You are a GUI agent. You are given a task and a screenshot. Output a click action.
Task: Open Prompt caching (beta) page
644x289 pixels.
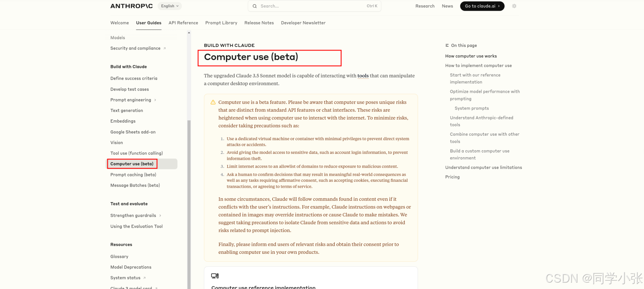(x=133, y=175)
